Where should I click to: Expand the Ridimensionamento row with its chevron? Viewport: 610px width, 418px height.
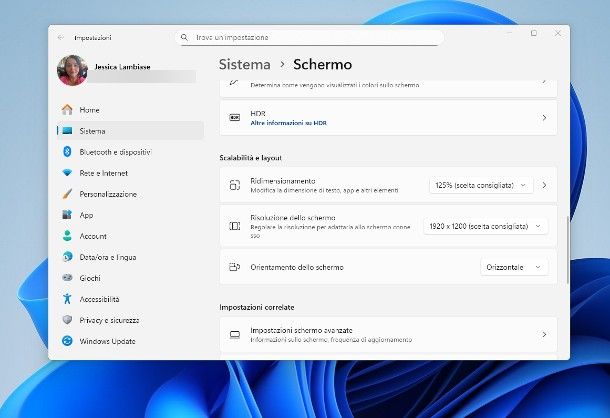544,185
